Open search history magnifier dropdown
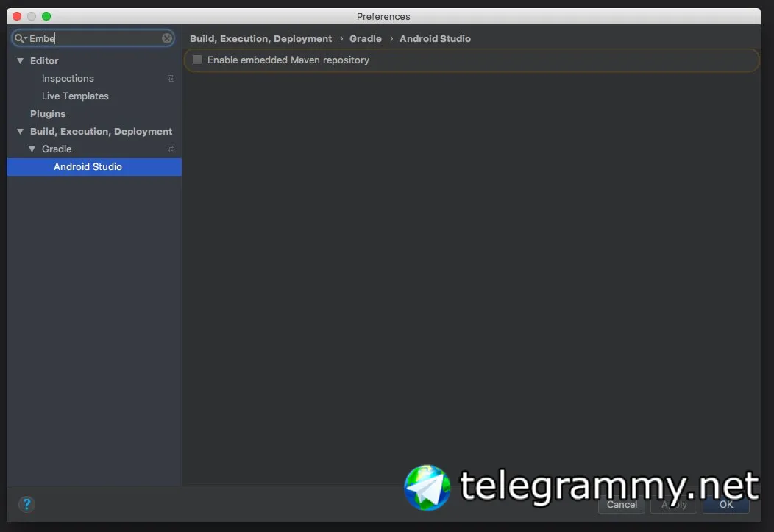Viewport: 774px width, 532px height. coord(21,38)
